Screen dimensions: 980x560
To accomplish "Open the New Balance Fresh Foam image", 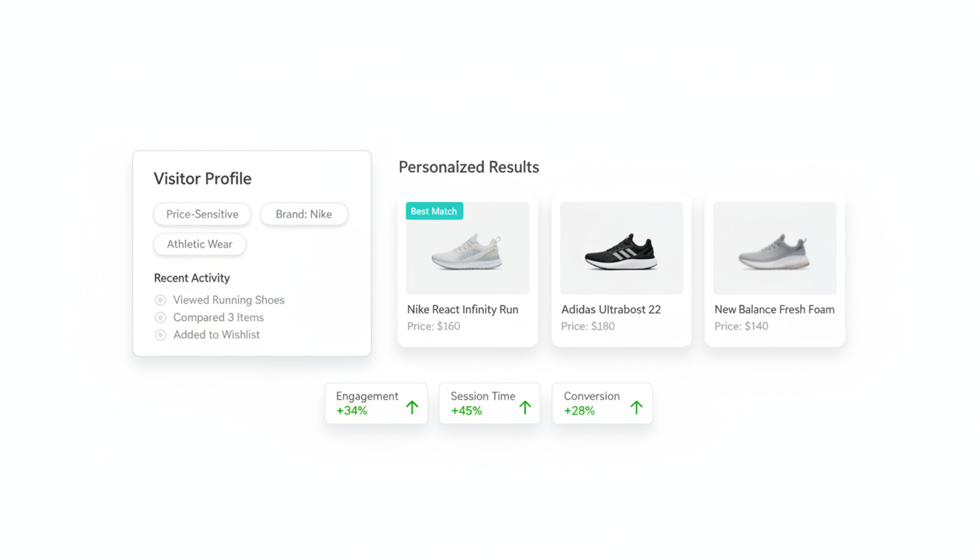I will click(x=774, y=248).
